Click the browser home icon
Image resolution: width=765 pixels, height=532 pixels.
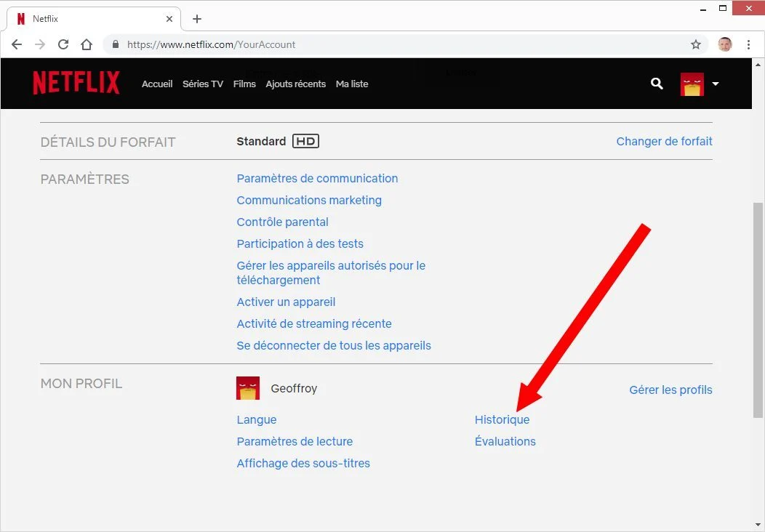tap(87, 44)
